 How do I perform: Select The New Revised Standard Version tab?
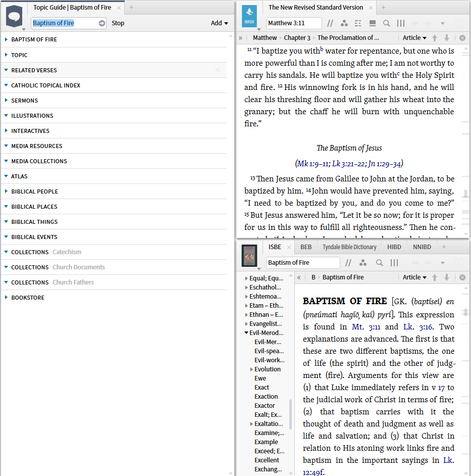tap(316, 8)
